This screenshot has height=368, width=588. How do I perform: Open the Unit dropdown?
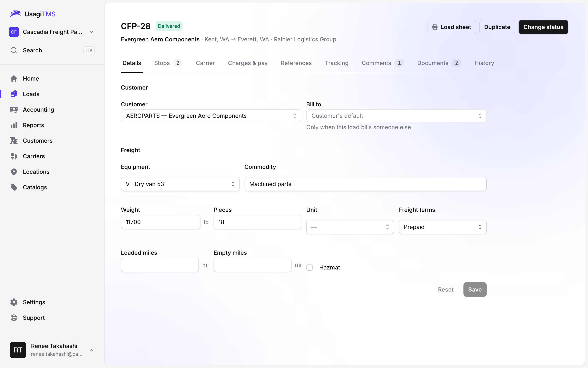pyautogui.click(x=350, y=227)
